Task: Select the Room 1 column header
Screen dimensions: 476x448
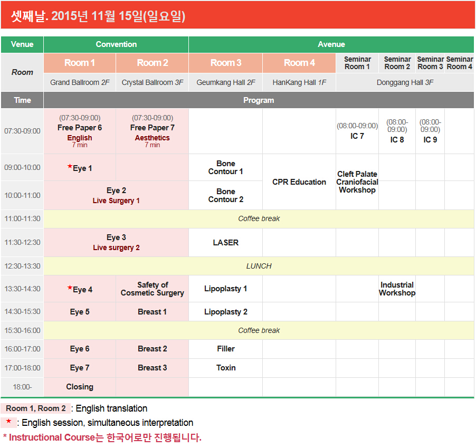Action: pos(80,63)
